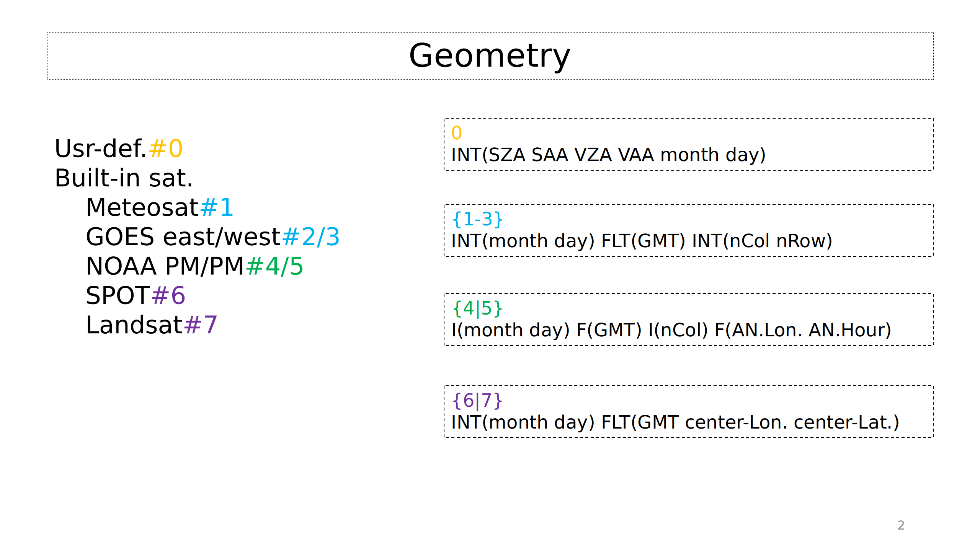Click the INT(nCol nRow) line of text
Image resolution: width=980 pixels, height=551 pixels.
coord(762,241)
